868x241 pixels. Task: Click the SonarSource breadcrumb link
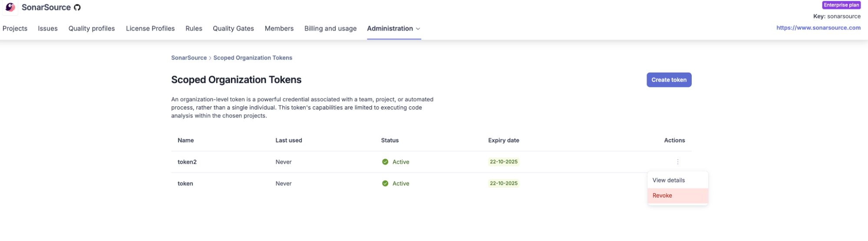[189, 58]
